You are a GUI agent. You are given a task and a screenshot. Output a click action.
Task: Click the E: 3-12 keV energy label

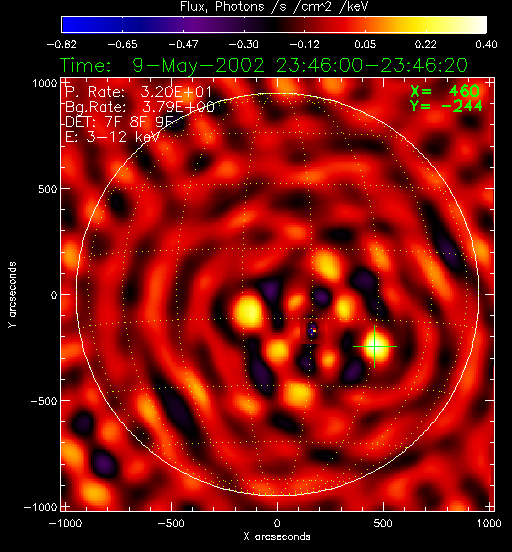click(x=113, y=137)
